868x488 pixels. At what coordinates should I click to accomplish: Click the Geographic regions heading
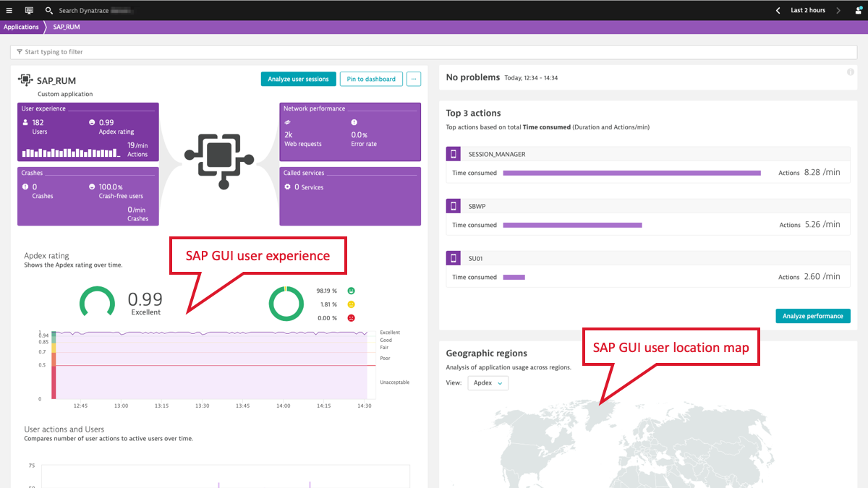point(487,354)
